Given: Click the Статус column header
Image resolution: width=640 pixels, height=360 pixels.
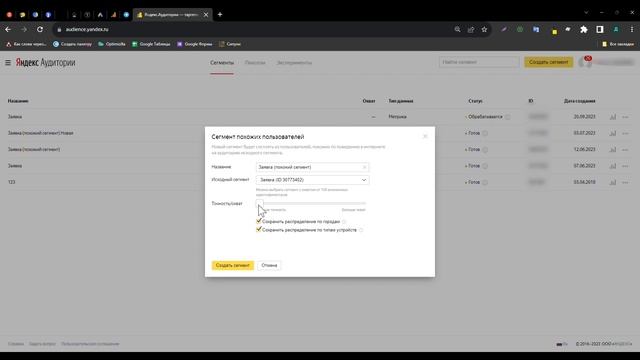Looking at the screenshot, I should click(x=476, y=101).
